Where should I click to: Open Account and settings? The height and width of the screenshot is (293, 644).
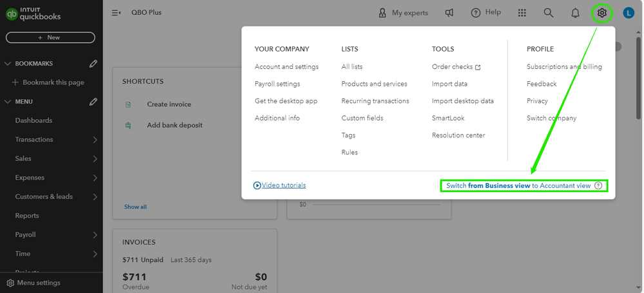point(286,67)
